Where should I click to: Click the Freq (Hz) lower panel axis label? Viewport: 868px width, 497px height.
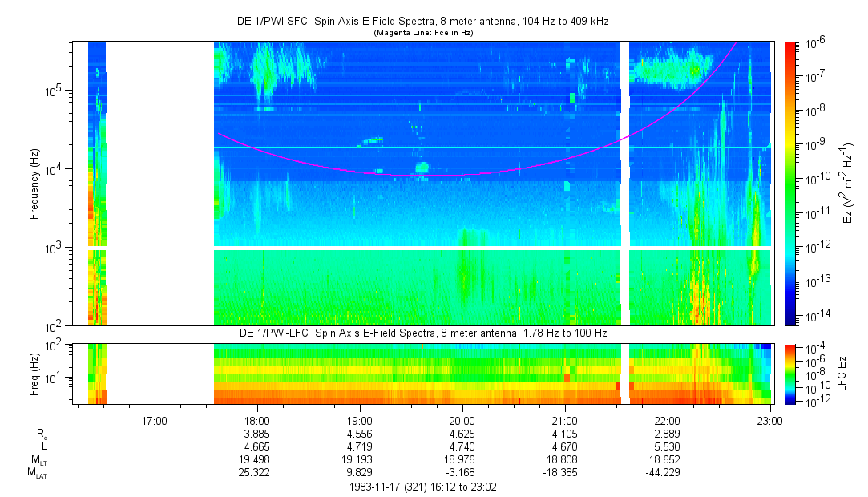[34, 373]
